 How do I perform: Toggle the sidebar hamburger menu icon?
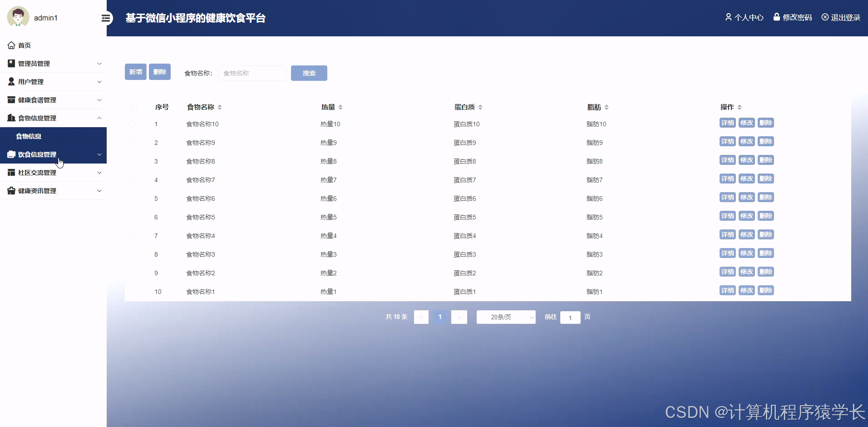(106, 18)
